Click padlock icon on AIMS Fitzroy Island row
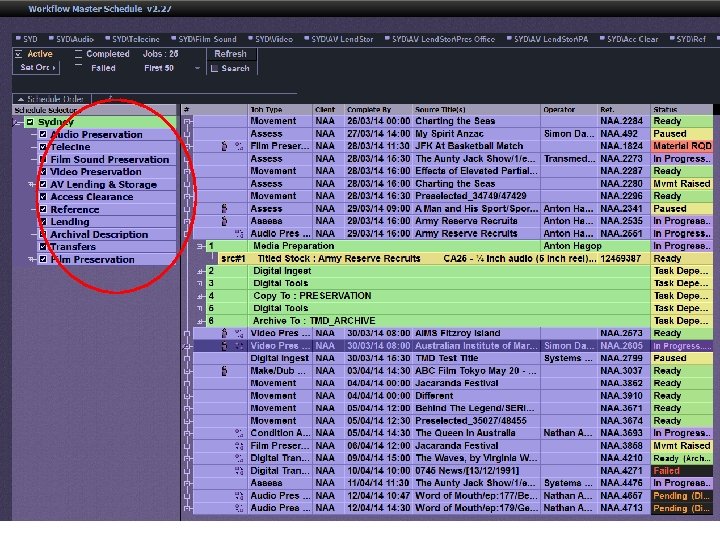The height and width of the screenshot is (540, 720). click(224, 333)
